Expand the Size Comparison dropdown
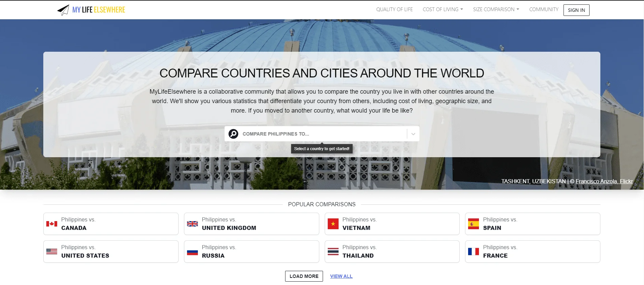644x285 pixels. click(496, 9)
